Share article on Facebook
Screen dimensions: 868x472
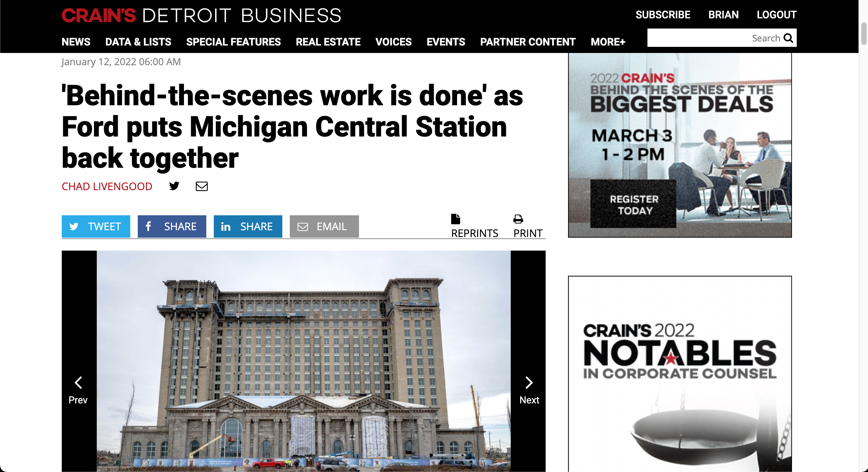172,226
